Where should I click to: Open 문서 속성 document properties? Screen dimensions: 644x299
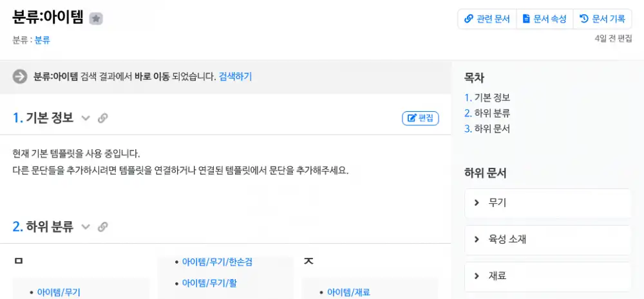coord(545,19)
